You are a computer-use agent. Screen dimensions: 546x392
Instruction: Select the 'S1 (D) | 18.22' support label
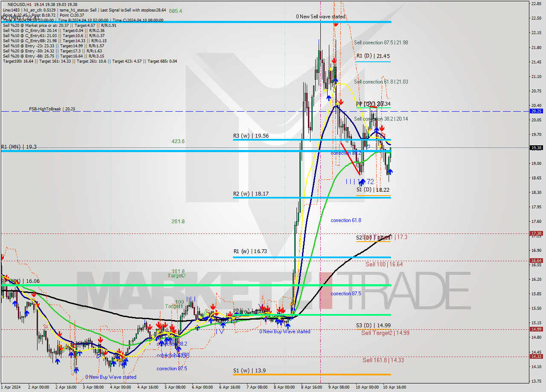373,190
